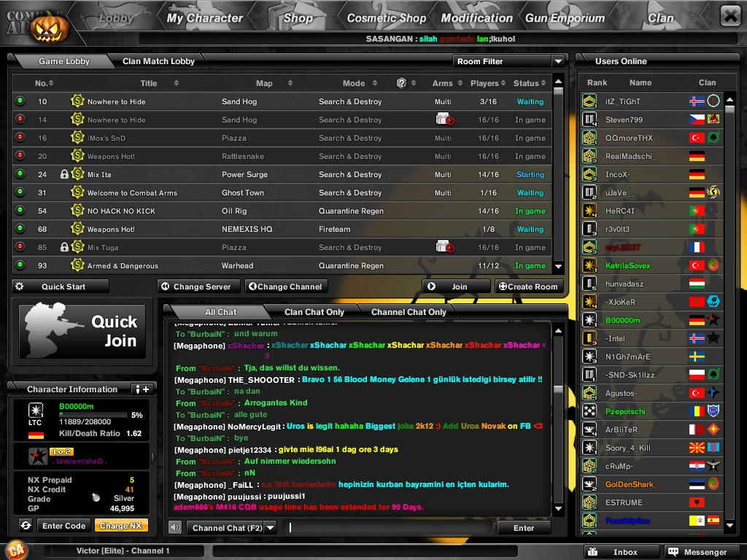Image resolution: width=747 pixels, height=560 pixels.
Task: Click the Enter Code button
Action: [64, 526]
